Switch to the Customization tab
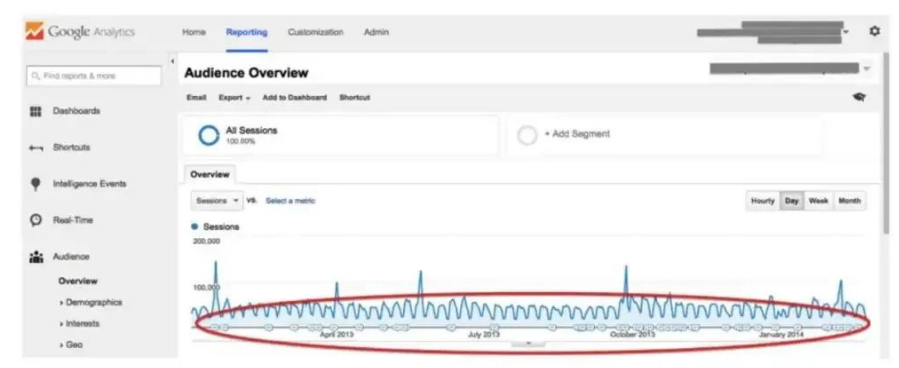The image size is (899, 368). click(x=315, y=32)
